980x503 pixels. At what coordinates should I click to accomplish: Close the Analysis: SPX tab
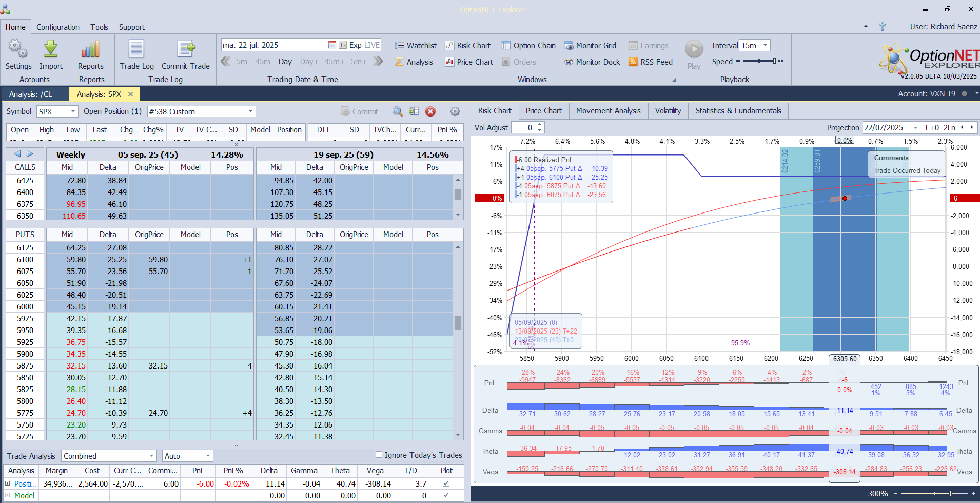coord(130,94)
